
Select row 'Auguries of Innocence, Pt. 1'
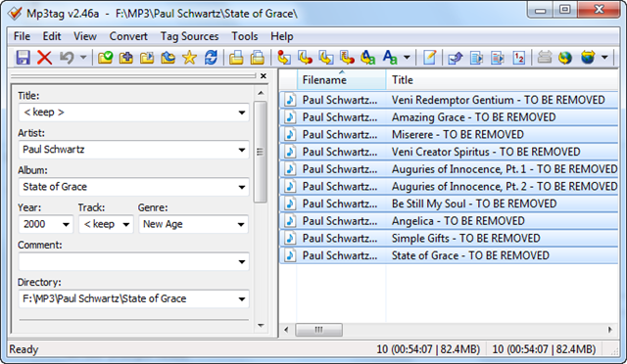[x=449, y=169]
